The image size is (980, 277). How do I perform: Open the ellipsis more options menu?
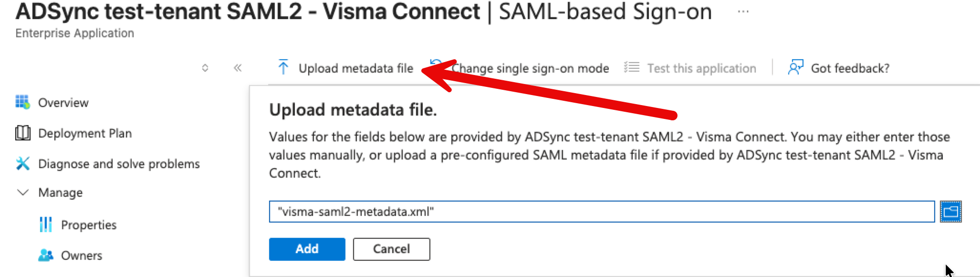point(743,11)
